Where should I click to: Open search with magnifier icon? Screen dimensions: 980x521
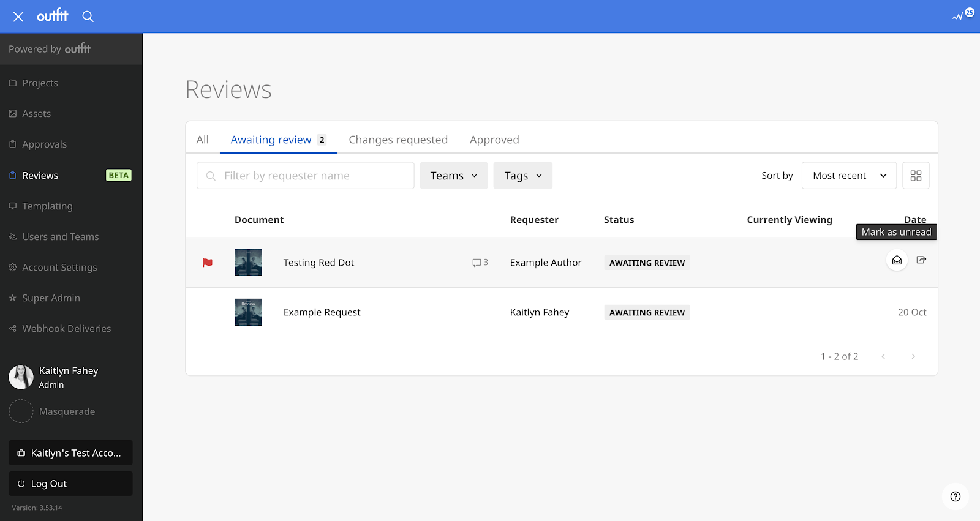88,17
